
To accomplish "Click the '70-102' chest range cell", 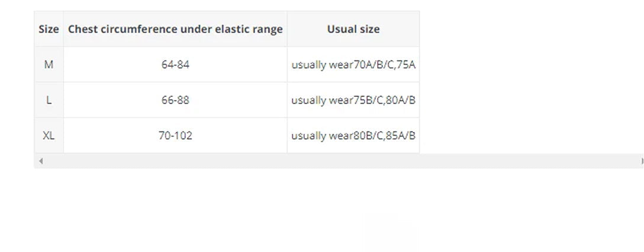I will pyautogui.click(x=175, y=135).
